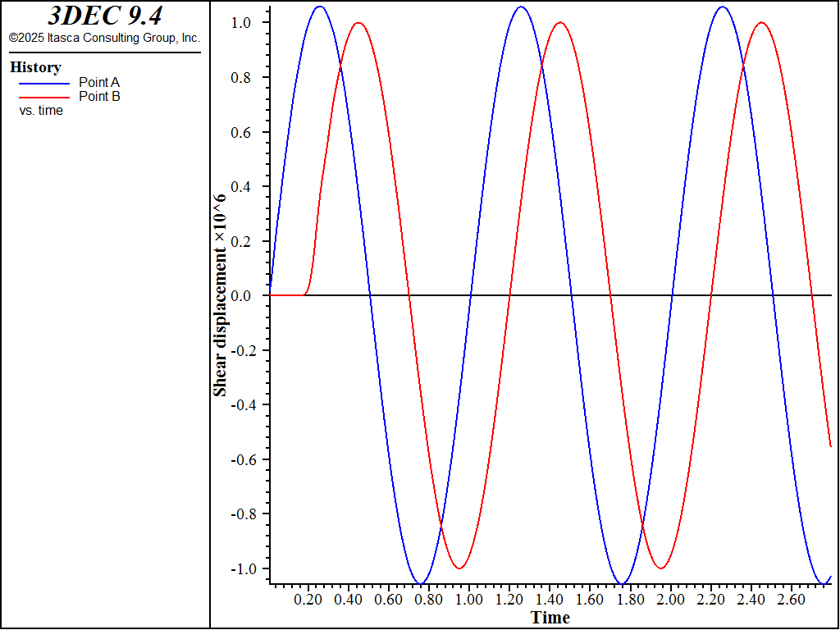Click the Itasca Consulting Group copyright text

pyautogui.click(x=104, y=38)
